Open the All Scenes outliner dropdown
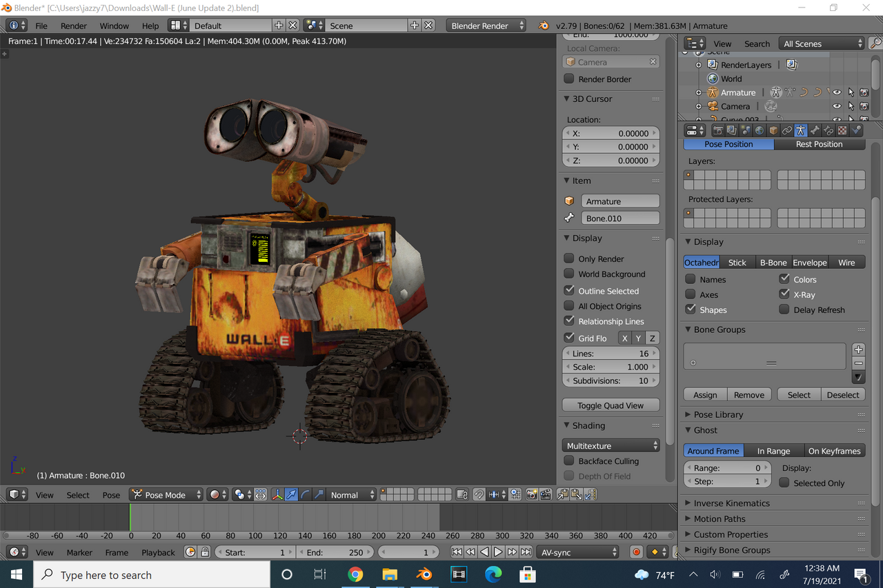Image resolution: width=883 pixels, height=588 pixels. point(822,43)
